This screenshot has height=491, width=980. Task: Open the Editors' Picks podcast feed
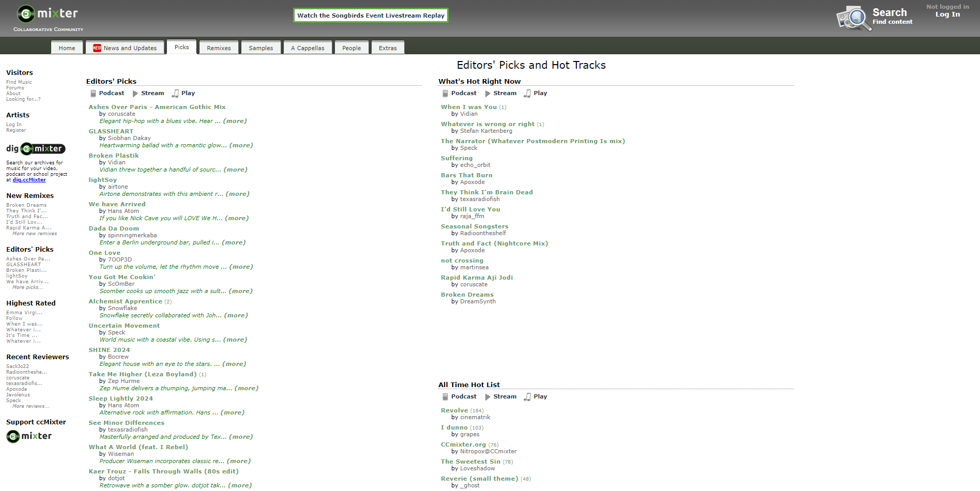click(x=111, y=93)
